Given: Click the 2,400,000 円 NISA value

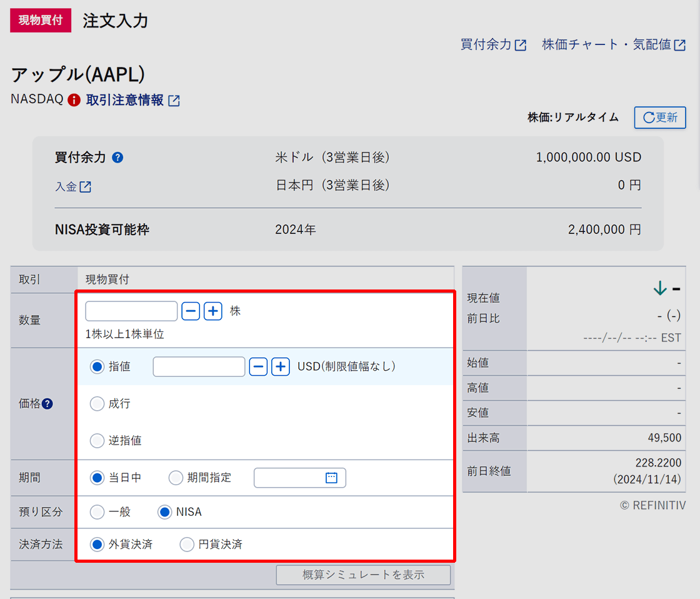Looking at the screenshot, I should (x=604, y=229).
